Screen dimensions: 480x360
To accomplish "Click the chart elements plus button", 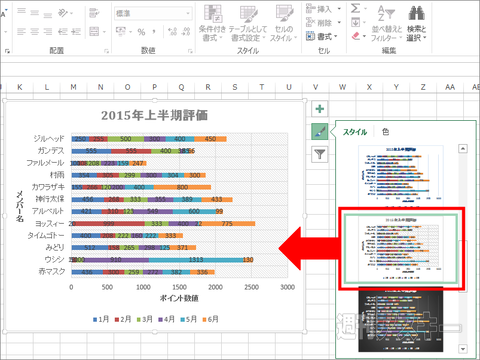I will (x=320, y=109).
